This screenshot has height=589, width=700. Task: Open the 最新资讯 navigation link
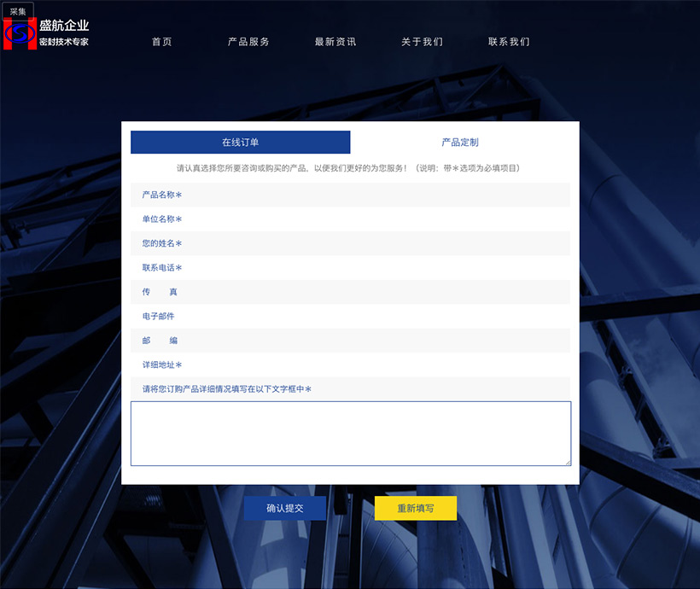(335, 42)
